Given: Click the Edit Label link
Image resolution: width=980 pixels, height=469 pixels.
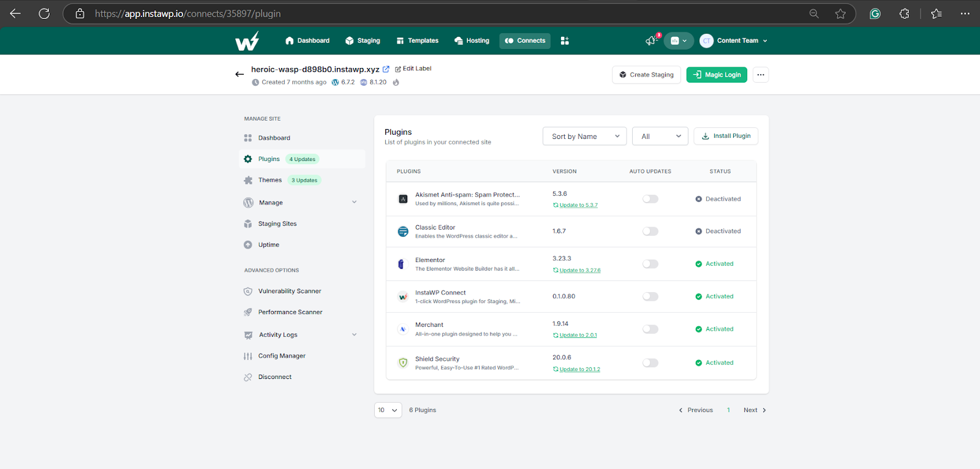Looking at the screenshot, I should point(413,69).
